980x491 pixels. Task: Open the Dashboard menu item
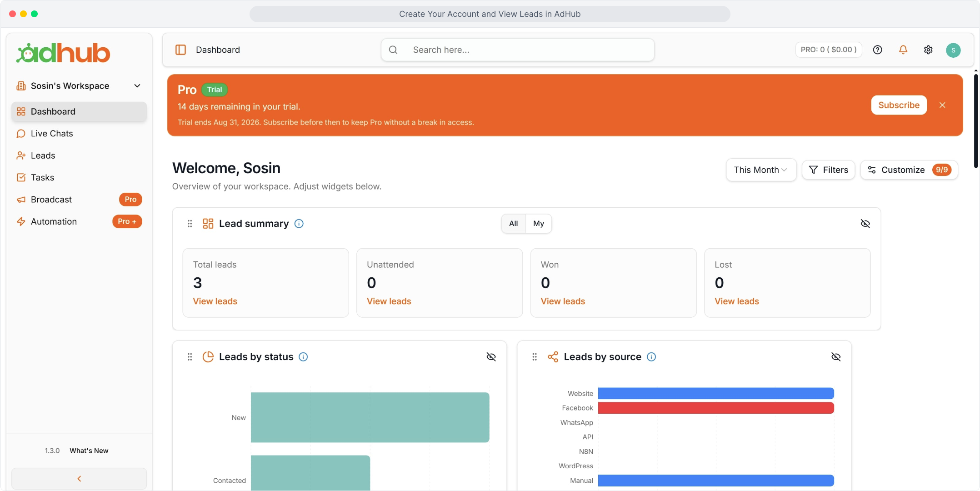pos(79,111)
